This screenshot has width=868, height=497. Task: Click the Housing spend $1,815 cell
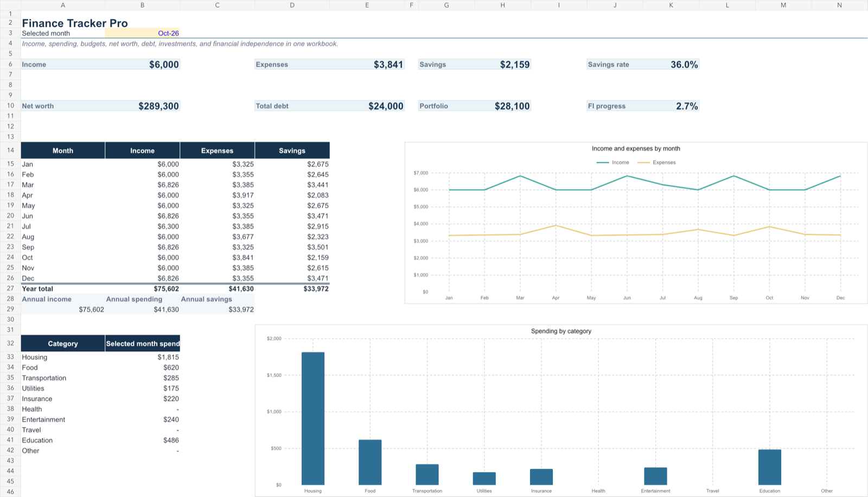tap(143, 357)
